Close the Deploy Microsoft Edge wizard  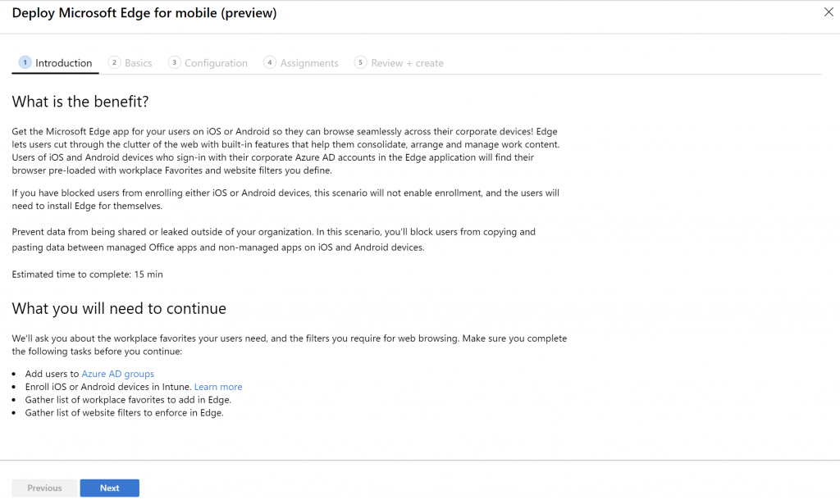(x=828, y=12)
